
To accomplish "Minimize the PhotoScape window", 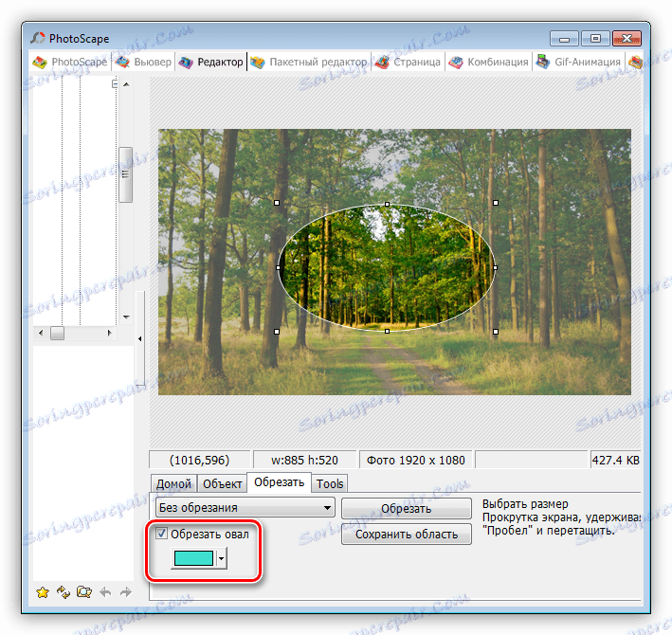I will pos(564,39).
